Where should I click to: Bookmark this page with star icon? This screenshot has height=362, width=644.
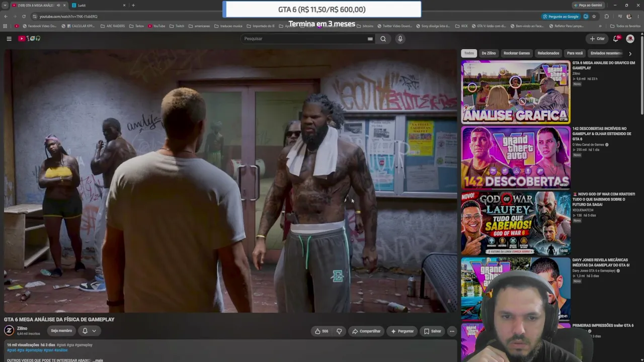pos(594,17)
